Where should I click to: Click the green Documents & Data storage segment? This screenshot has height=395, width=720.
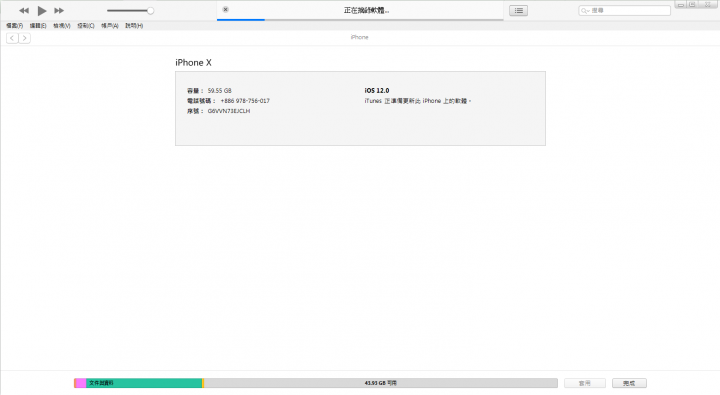tap(144, 383)
